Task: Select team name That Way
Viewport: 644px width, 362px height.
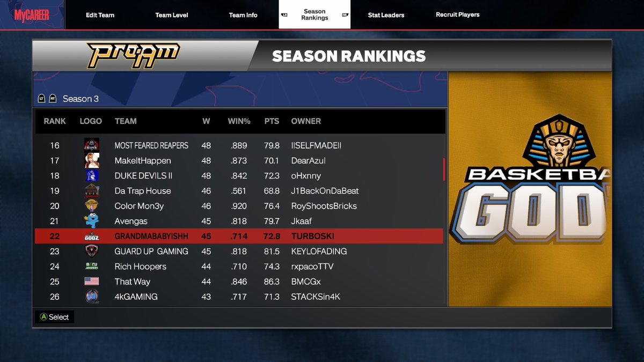Action: pyautogui.click(x=132, y=282)
